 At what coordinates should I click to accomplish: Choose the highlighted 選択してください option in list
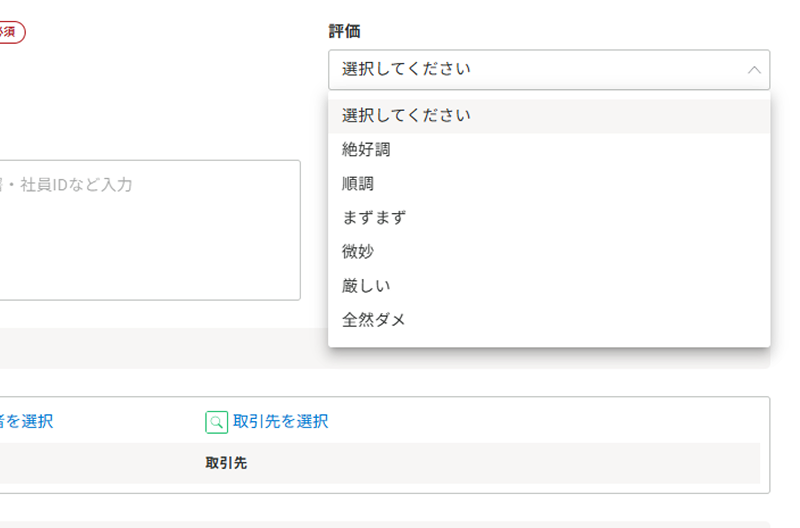[x=549, y=116]
